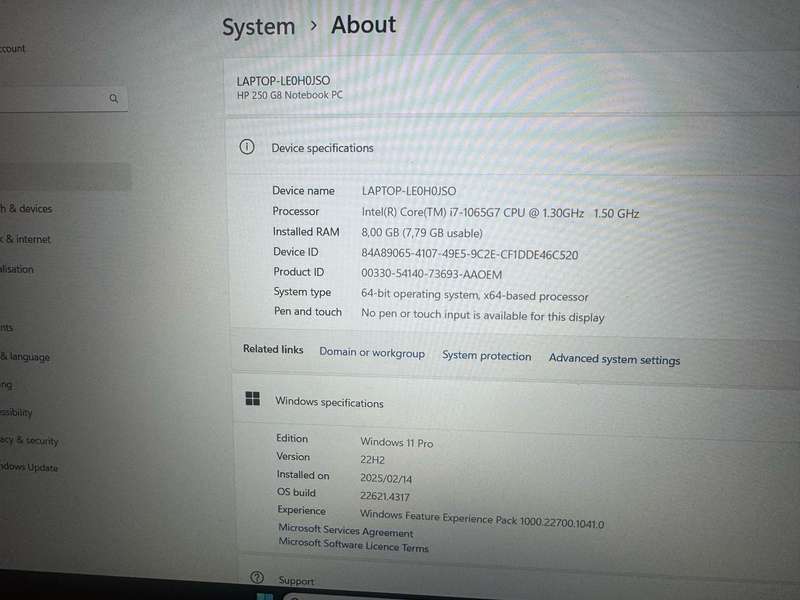The image size is (800, 600).
Task: Open Microsoft Software Licence Terms link
Action: pos(353,545)
